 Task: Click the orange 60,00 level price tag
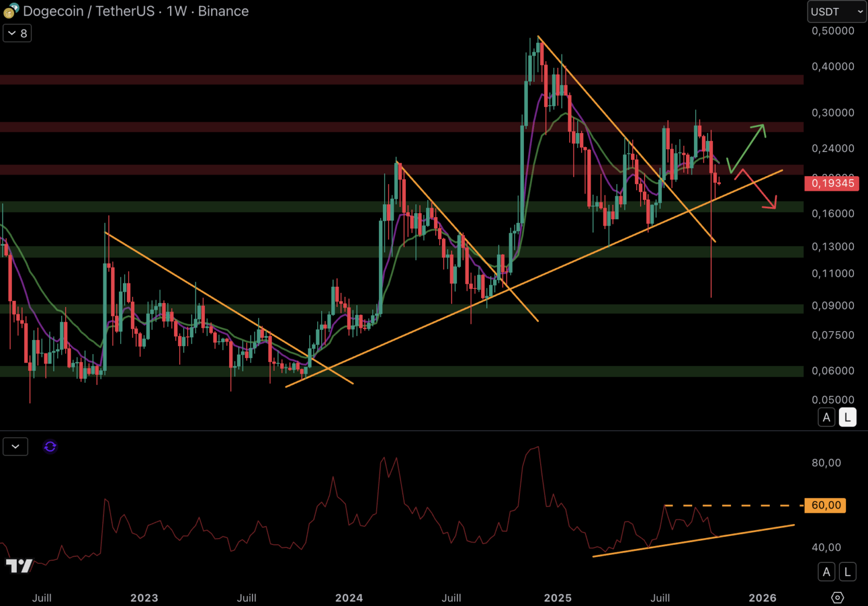tap(825, 506)
